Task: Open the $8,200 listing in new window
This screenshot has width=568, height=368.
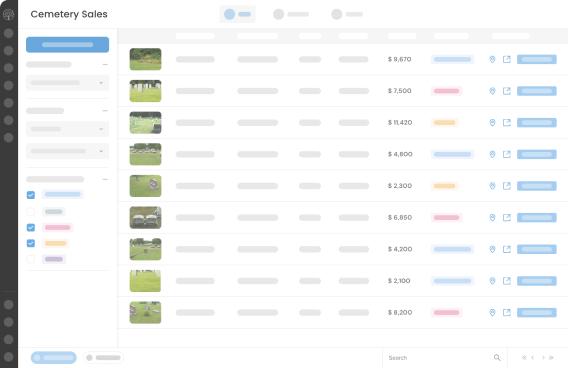Action: tap(506, 312)
